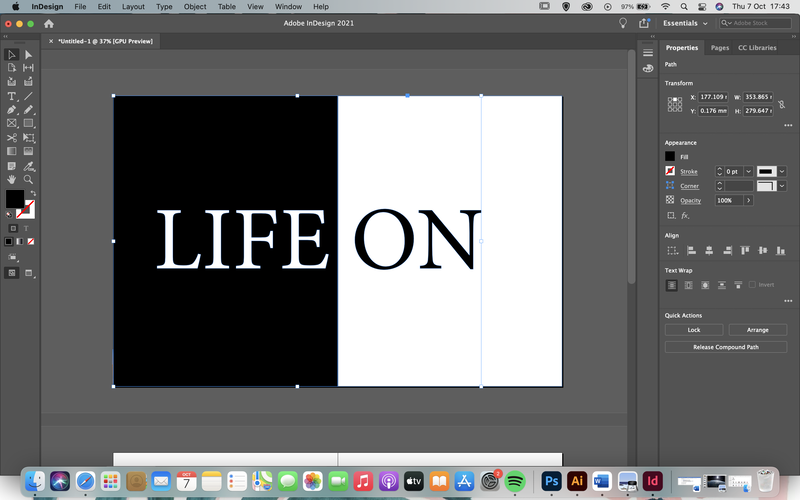Open the stroke weight dropdown
The width and height of the screenshot is (800, 500).
coord(748,171)
